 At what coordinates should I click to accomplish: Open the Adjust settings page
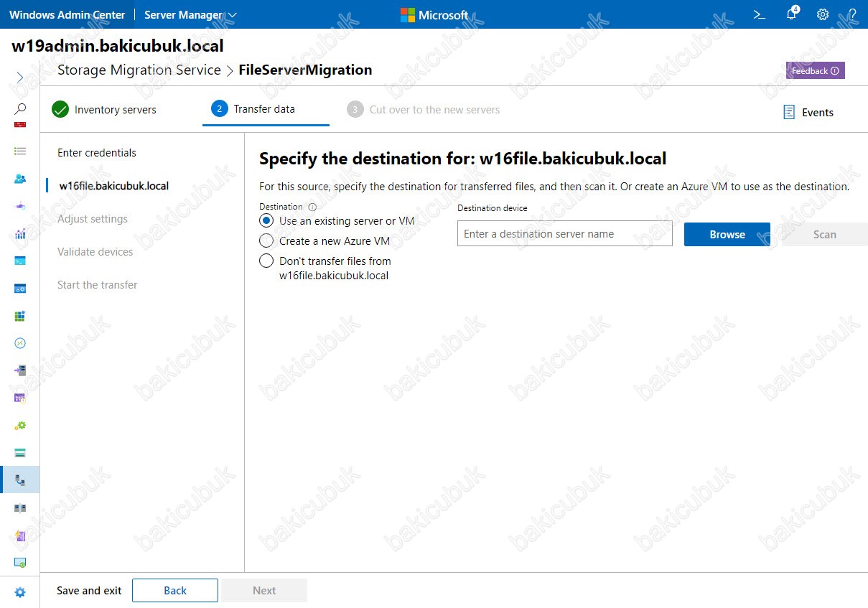(93, 219)
